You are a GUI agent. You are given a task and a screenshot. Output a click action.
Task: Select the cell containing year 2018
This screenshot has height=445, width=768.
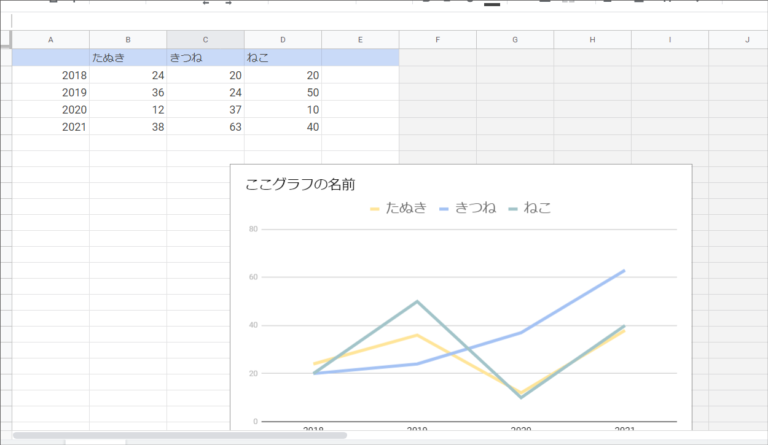pos(50,75)
